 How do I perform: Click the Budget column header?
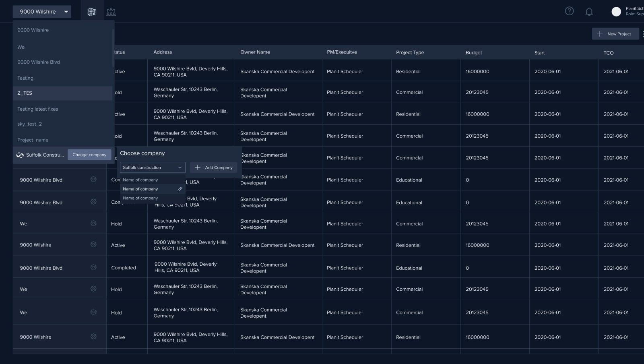[474, 53]
